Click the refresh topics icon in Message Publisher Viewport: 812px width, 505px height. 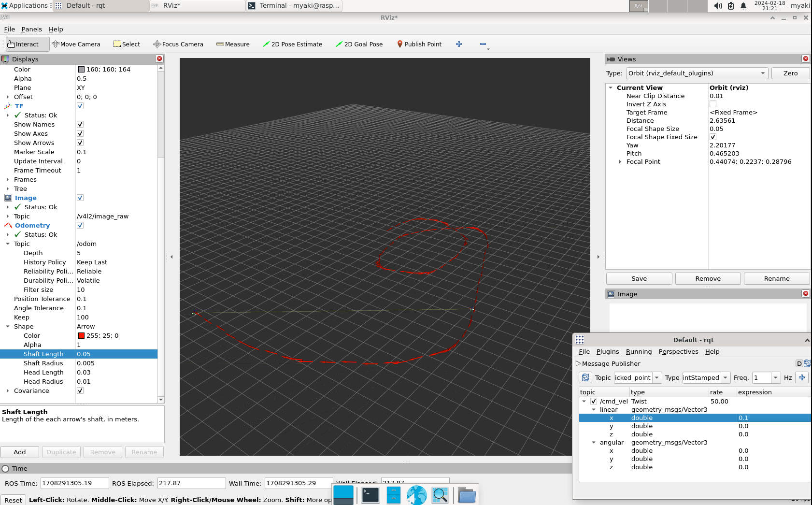pos(585,377)
